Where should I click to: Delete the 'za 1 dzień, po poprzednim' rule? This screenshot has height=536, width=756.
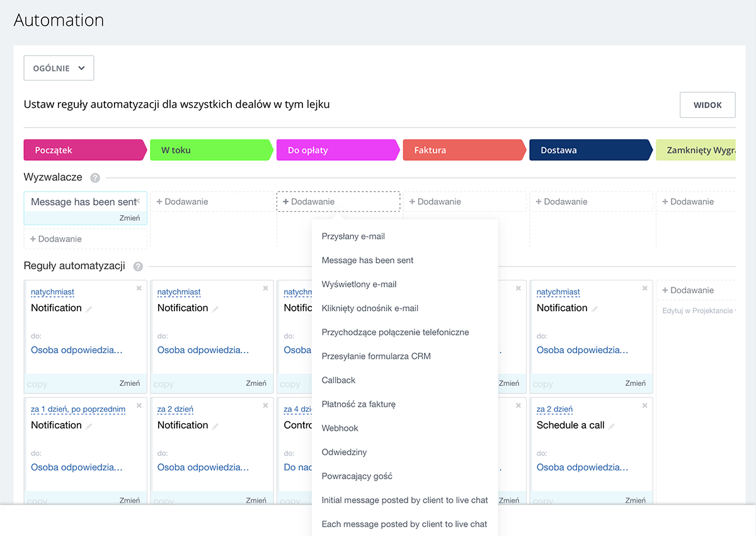coord(139,405)
